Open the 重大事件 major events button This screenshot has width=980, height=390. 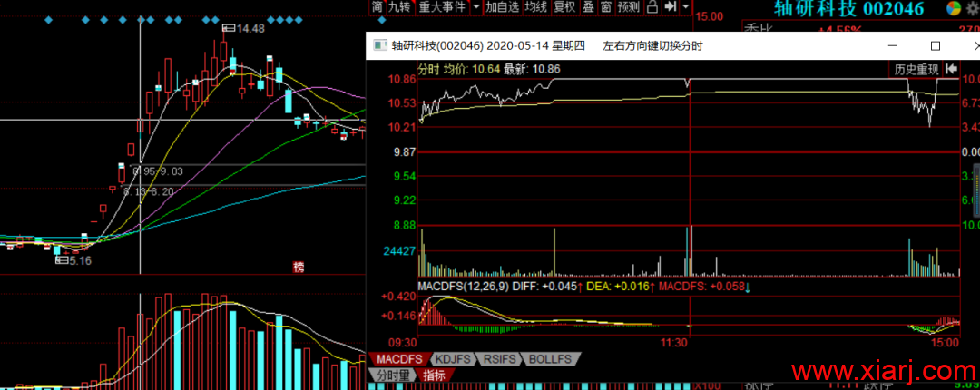[442, 7]
